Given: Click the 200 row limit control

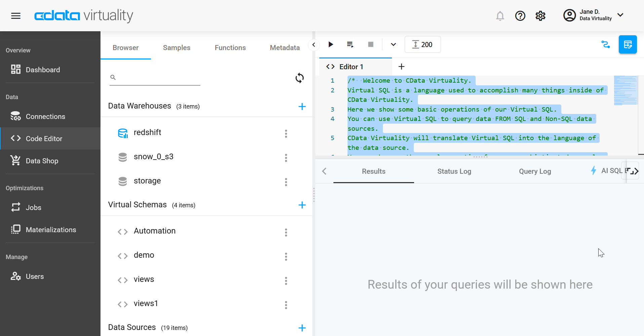Looking at the screenshot, I should pyautogui.click(x=422, y=44).
